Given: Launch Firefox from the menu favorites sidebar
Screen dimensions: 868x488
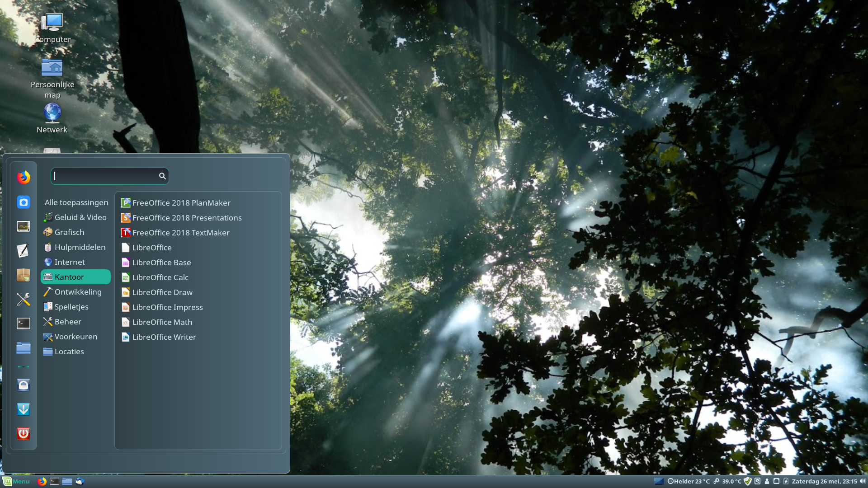Looking at the screenshot, I should click(x=24, y=177).
